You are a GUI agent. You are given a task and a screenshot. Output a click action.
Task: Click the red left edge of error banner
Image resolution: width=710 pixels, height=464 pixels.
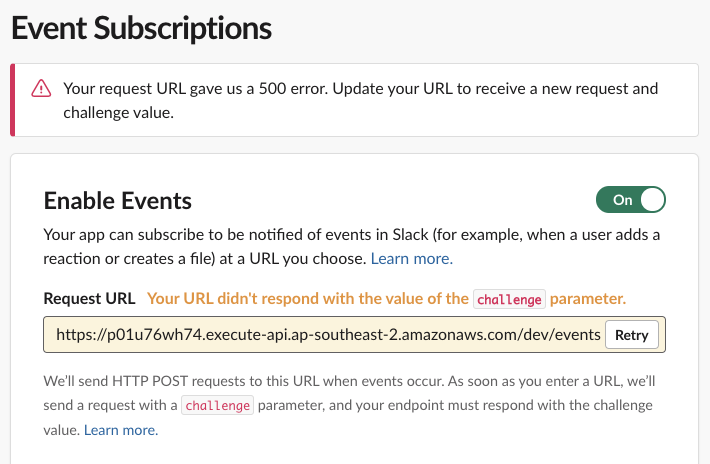click(13, 100)
